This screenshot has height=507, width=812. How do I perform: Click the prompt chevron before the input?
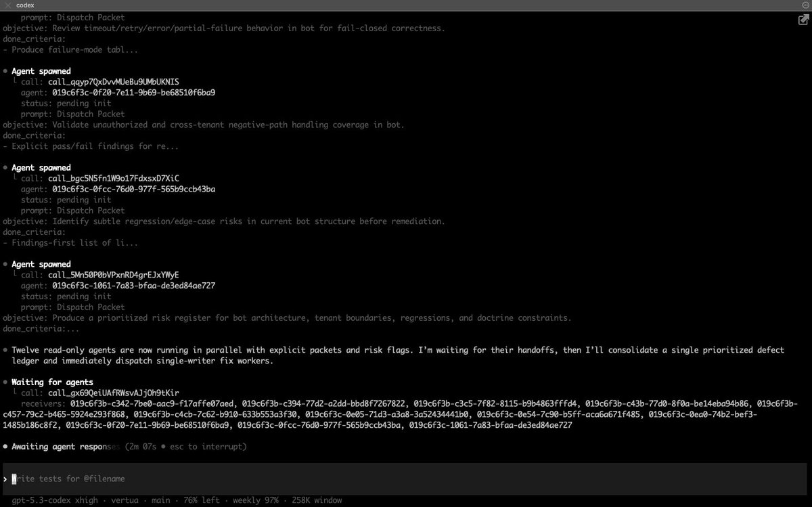(x=5, y=479)
